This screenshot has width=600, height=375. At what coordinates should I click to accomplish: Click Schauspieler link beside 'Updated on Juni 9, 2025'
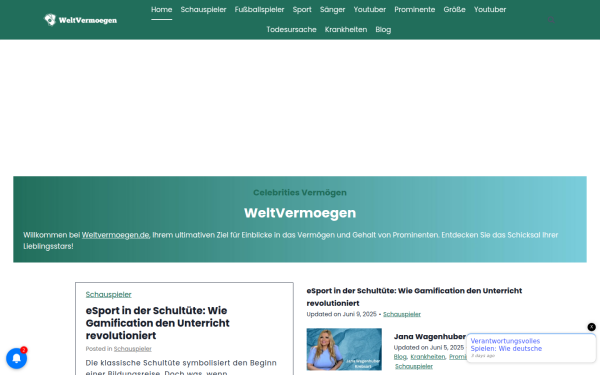coord(402,314)
